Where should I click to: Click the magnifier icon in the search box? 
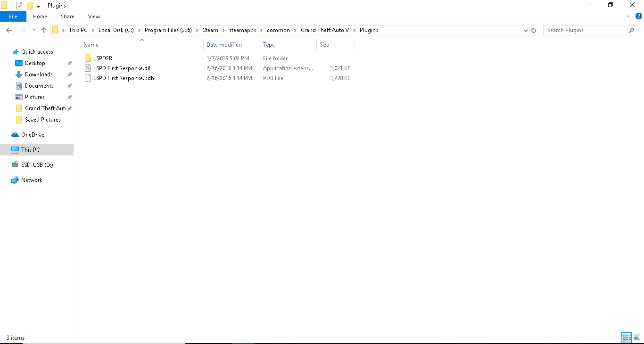pyautogui.click(x=632, y=30)
